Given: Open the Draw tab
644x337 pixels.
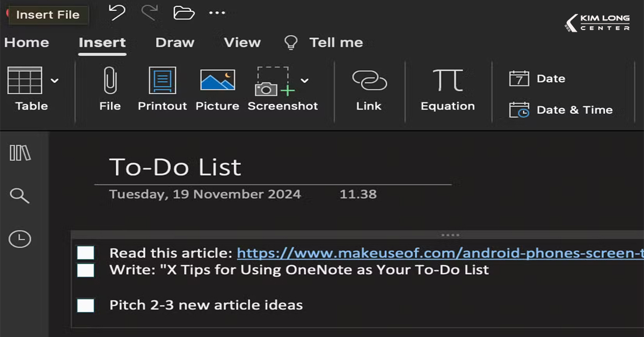Looking at the screenshot, I should pyautogui.click(x=174, y=43).
